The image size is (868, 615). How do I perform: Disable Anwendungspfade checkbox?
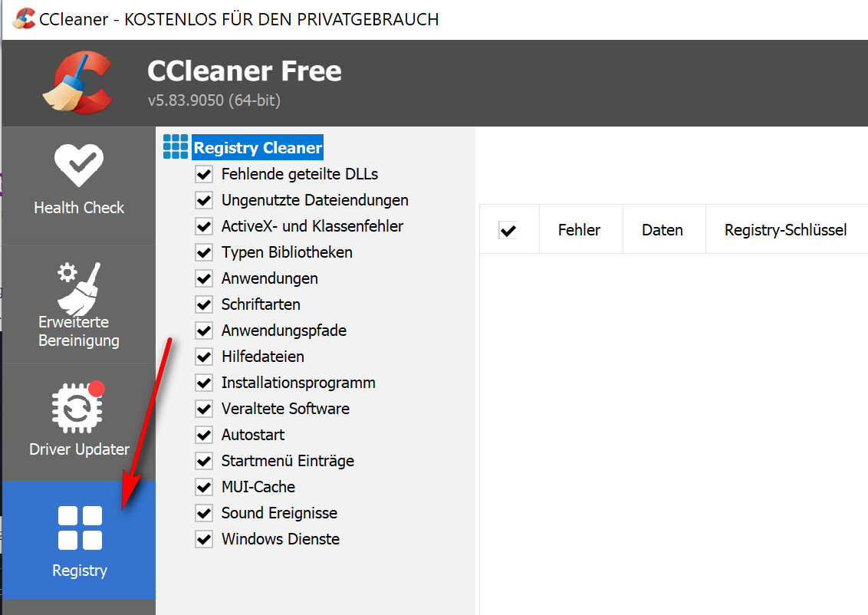point(204,331)
